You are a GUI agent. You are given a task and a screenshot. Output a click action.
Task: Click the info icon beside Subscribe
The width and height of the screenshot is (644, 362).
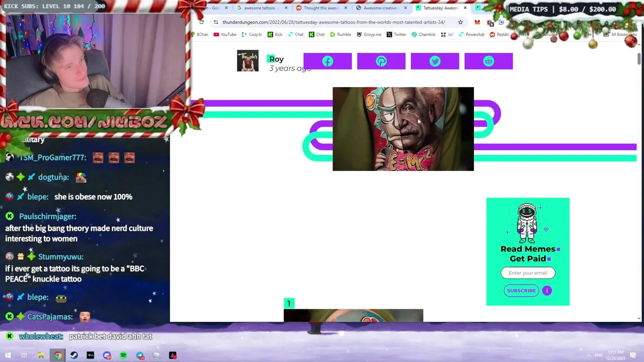point(547,291)
